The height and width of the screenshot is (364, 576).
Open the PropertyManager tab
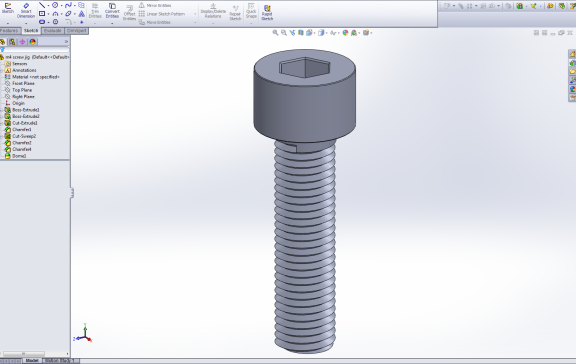pyautogui.click(x=12, y=42)
